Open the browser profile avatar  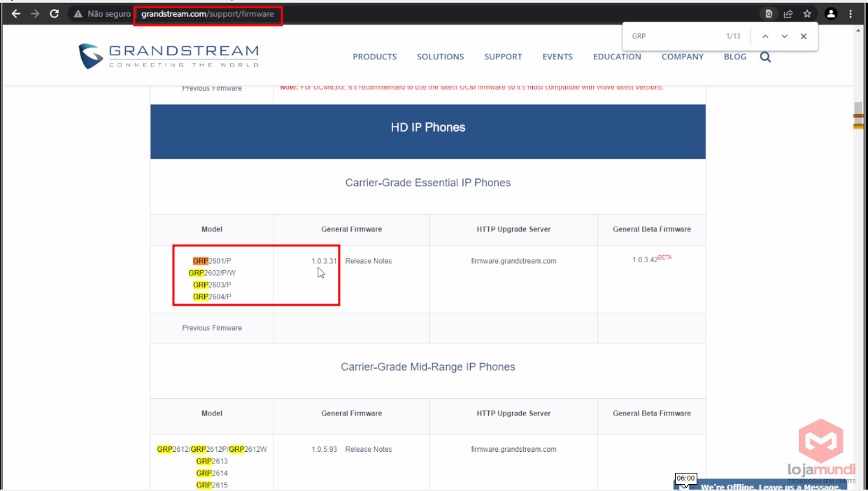831,14
